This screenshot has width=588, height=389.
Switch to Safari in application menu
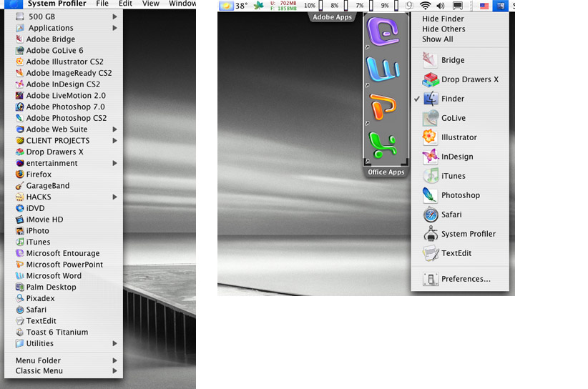[460, 215]
